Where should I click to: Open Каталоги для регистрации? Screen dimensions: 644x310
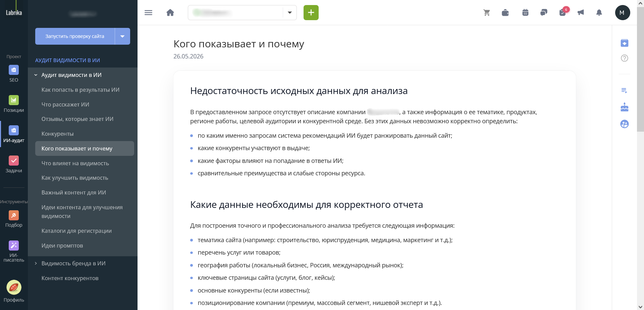tap(76, 231)
